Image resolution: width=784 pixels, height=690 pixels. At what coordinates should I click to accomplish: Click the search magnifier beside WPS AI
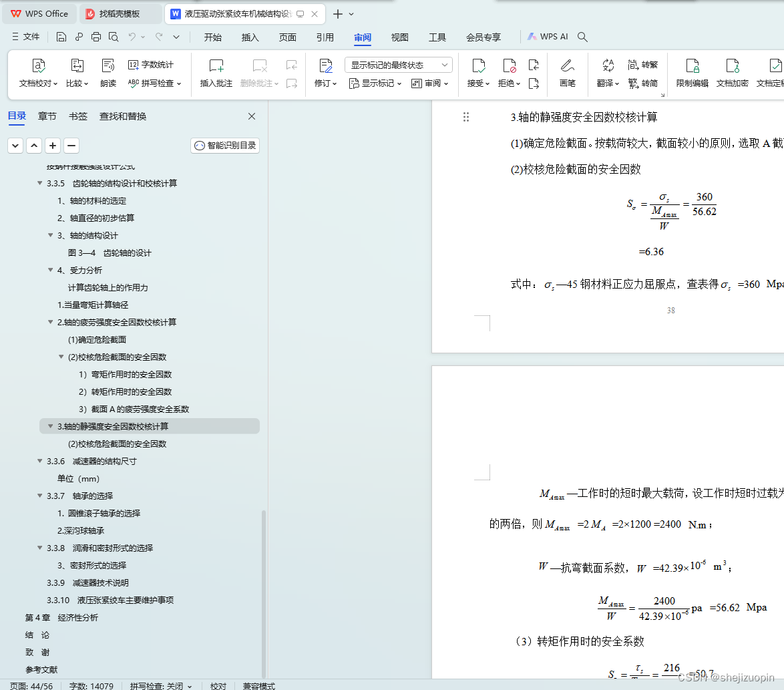pos(582,37)
